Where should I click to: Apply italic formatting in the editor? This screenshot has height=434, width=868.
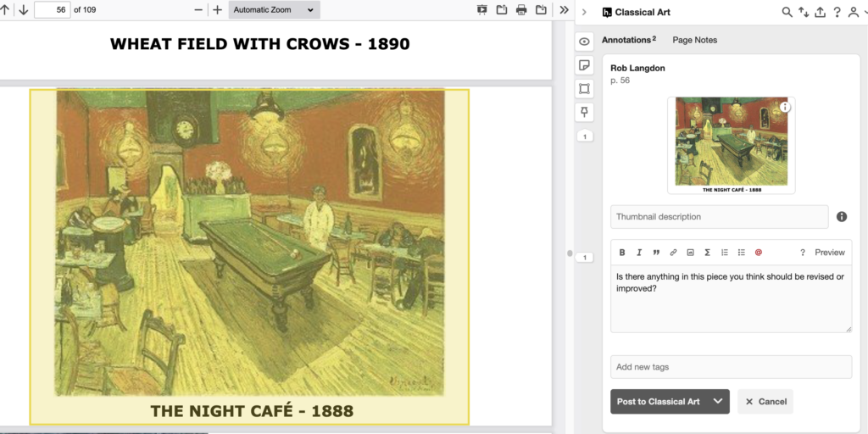coord(639,253)
